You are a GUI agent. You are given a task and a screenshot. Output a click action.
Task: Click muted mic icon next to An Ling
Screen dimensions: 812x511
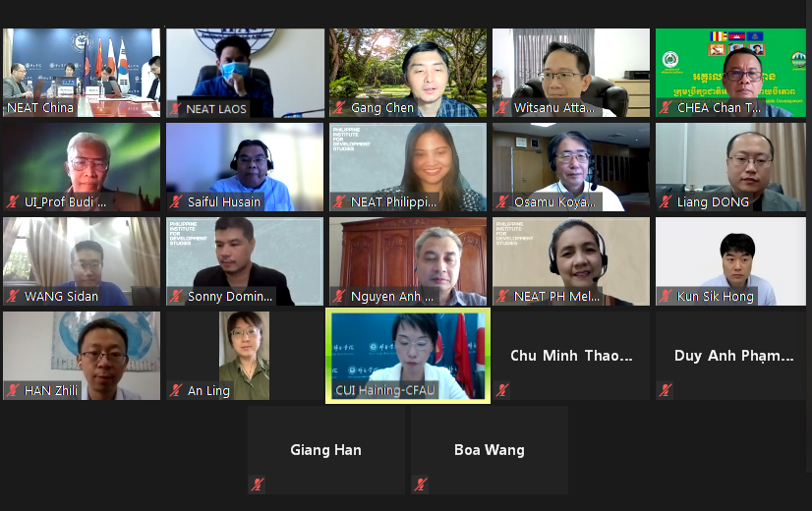tap(176, 390)
